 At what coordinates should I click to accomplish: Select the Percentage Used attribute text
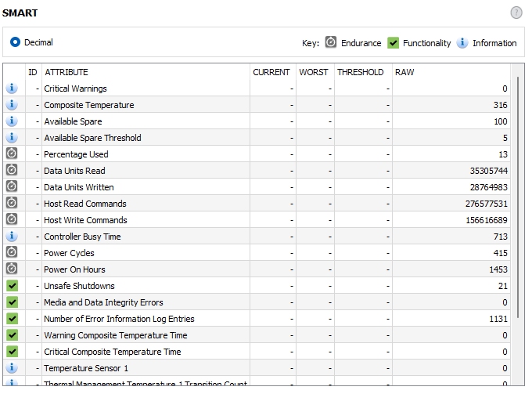pyautogui.click(x=76, y=154)
